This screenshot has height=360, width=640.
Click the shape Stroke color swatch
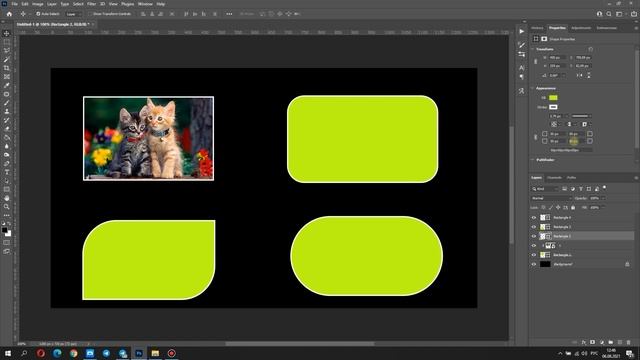(553, 107)
